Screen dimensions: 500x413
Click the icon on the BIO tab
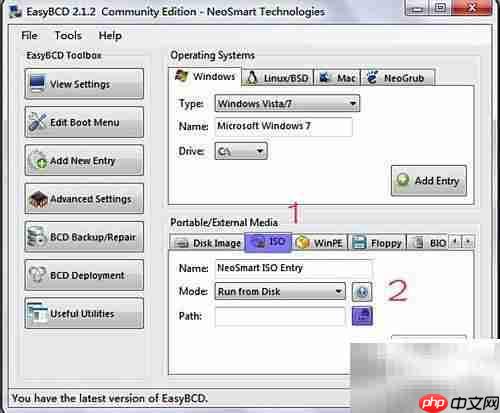point(418,243)
